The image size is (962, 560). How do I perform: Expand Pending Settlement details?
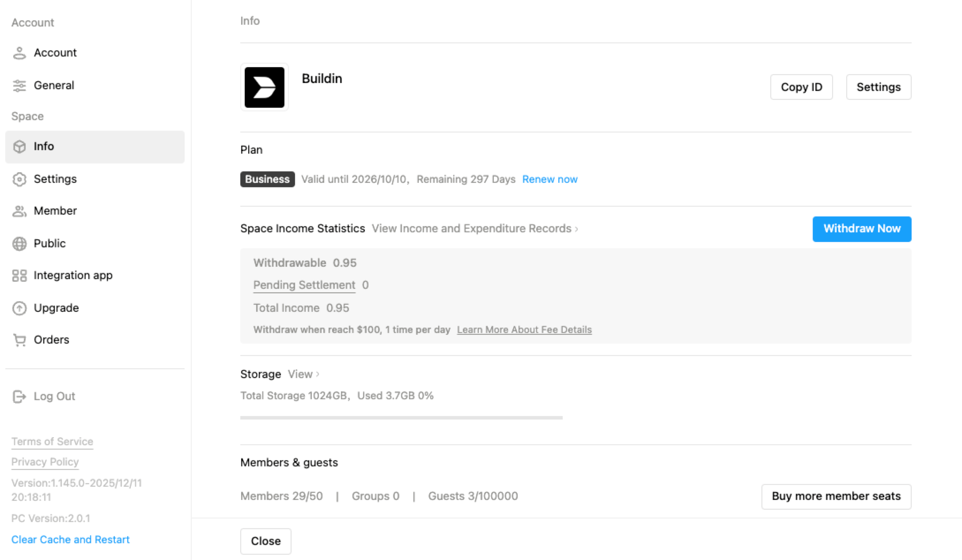click(304, 285)
